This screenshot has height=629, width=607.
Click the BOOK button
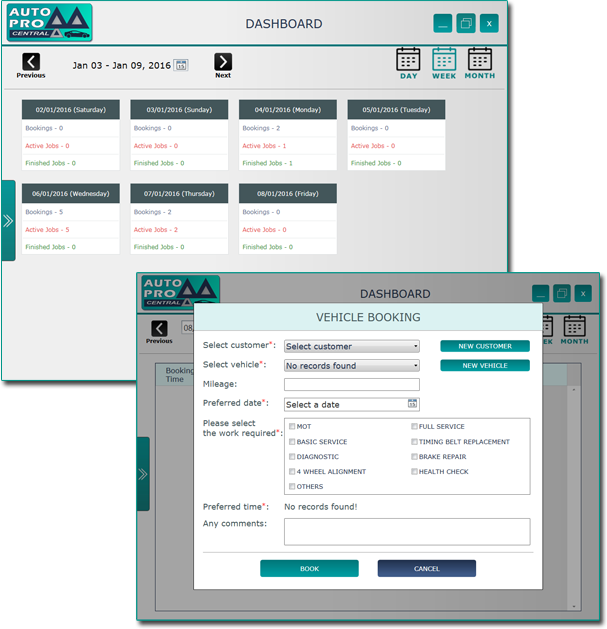309,568
